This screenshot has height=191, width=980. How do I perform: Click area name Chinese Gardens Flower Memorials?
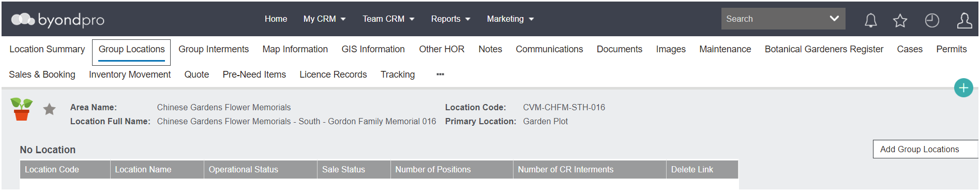[x=224, y=108]
